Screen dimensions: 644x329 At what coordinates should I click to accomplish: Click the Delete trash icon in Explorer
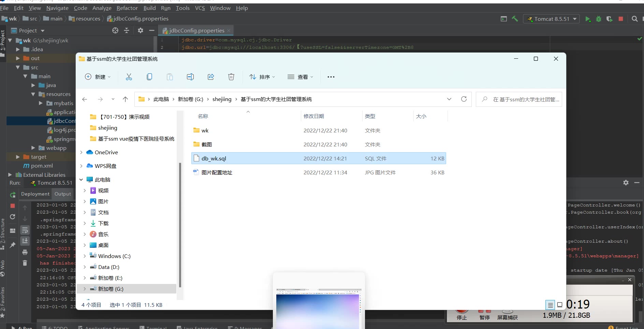(x=231, y=77)
